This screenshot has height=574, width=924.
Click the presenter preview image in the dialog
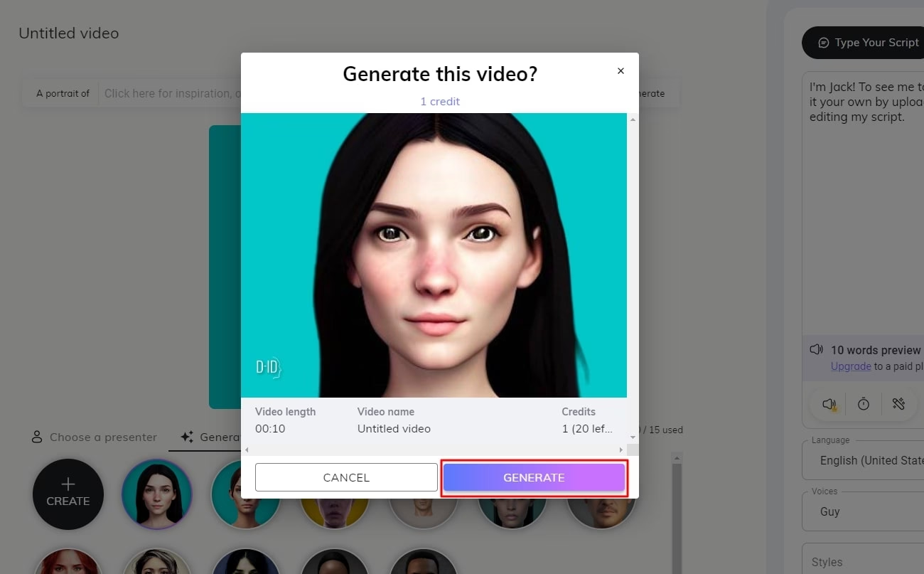point(434,255)
